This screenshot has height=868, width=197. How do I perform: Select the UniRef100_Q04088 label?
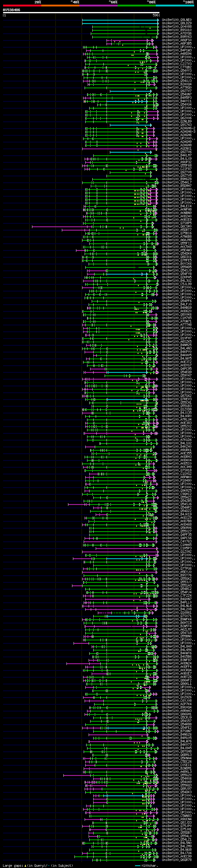click(x=176, y=27)
